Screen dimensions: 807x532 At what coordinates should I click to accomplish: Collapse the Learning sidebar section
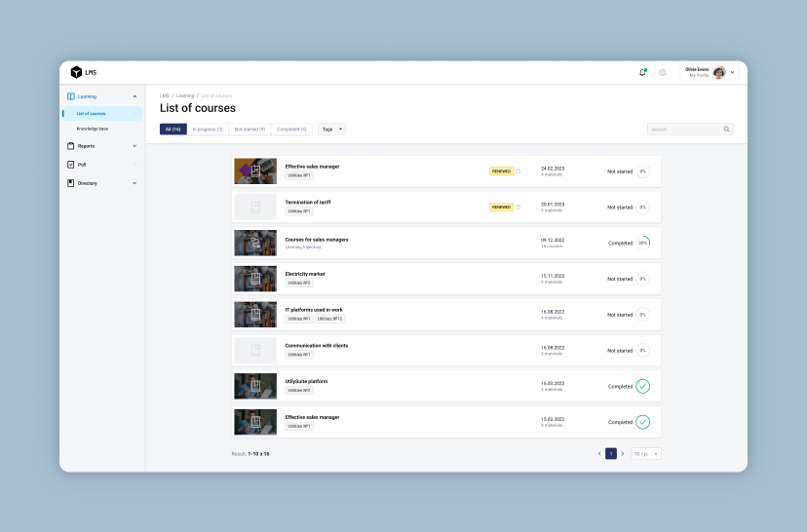click(x=134, y=96)
